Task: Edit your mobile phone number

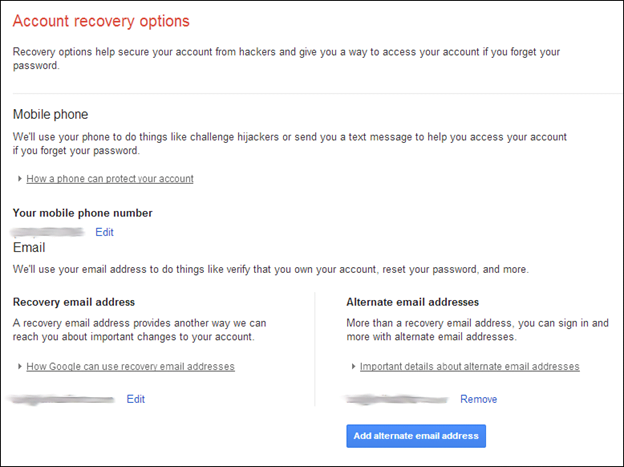Action: [104, 232]
